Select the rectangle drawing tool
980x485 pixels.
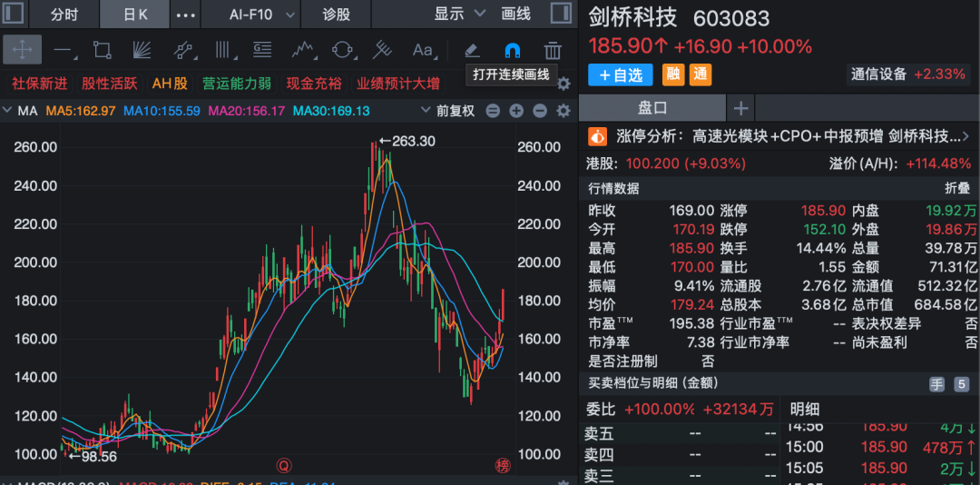pyautogui.click(x=102, y=49)
